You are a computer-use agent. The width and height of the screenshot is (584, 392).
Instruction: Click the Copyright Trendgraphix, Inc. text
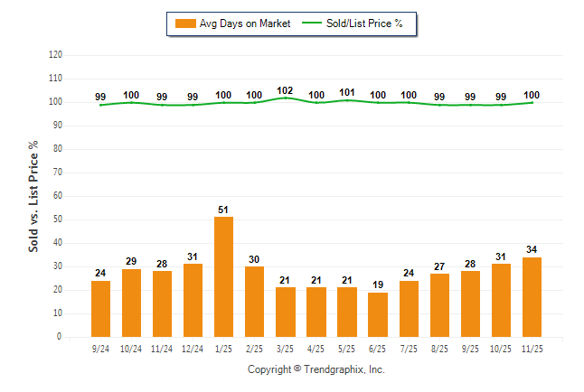coord(316,369)
